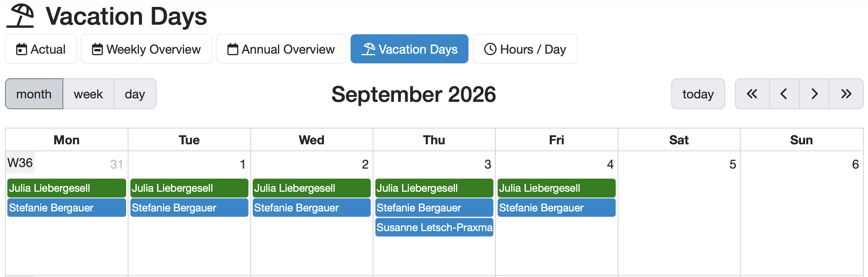Viewport: 868px width, 277px height.
Task: Jump forward one year with the double-right chevron
Action: (x=846, y=94)
